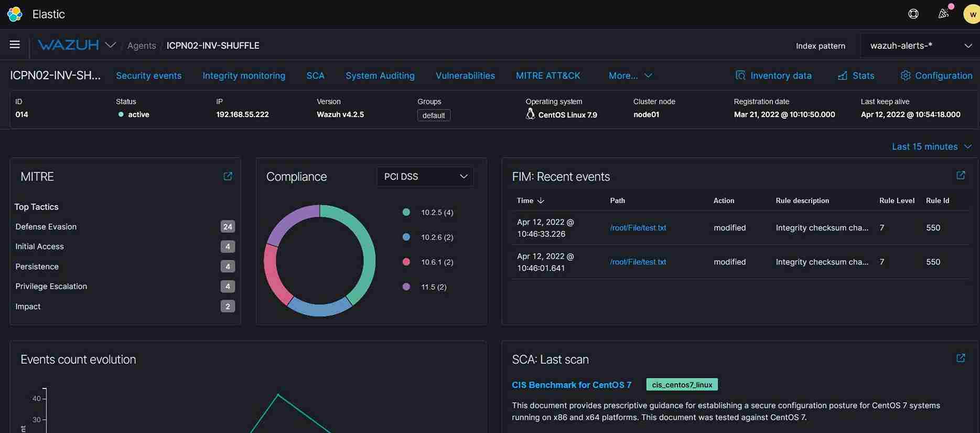
Task: Select Privilege Escalation tactic row
Action: [125, 287]
